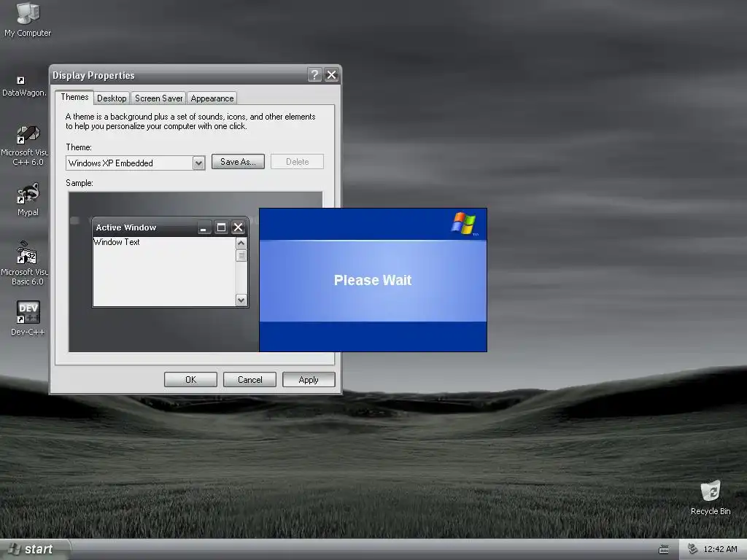Click the Windows logo on Please Wait
The width and height of the screenshot is (747, 560).
[x=463, y=223]
